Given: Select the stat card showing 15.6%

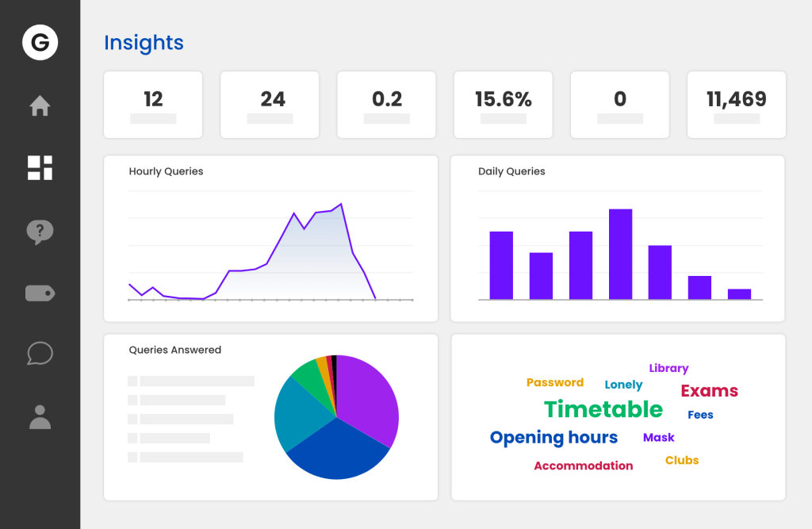Looking at the screenshot, I should [503, 104].
